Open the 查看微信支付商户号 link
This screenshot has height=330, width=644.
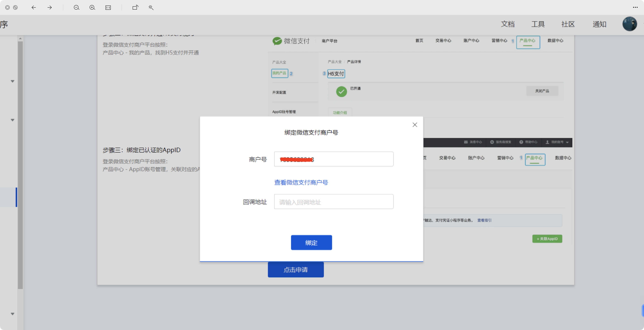pyautogui.click(x=301, y=182)
